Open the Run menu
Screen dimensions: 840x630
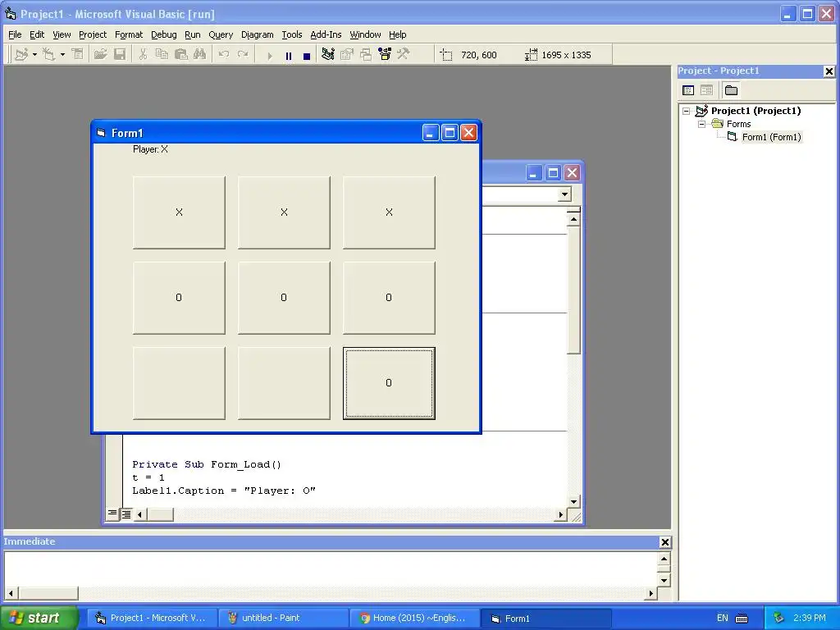(x=192, y=34)
